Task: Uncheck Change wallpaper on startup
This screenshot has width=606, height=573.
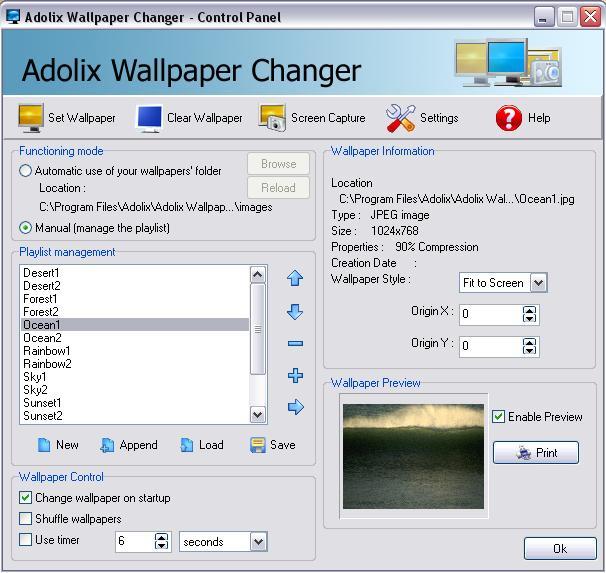Action: 26,498
